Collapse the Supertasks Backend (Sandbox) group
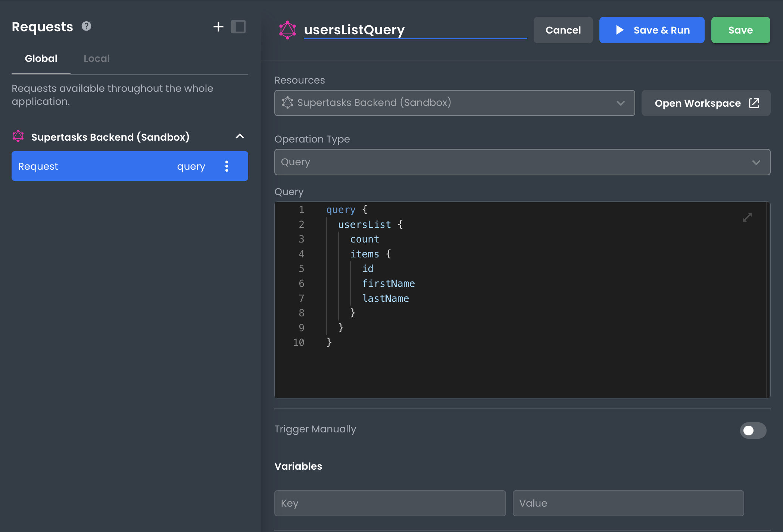This screenshot has height=532, width=783. tap(240, 137)
